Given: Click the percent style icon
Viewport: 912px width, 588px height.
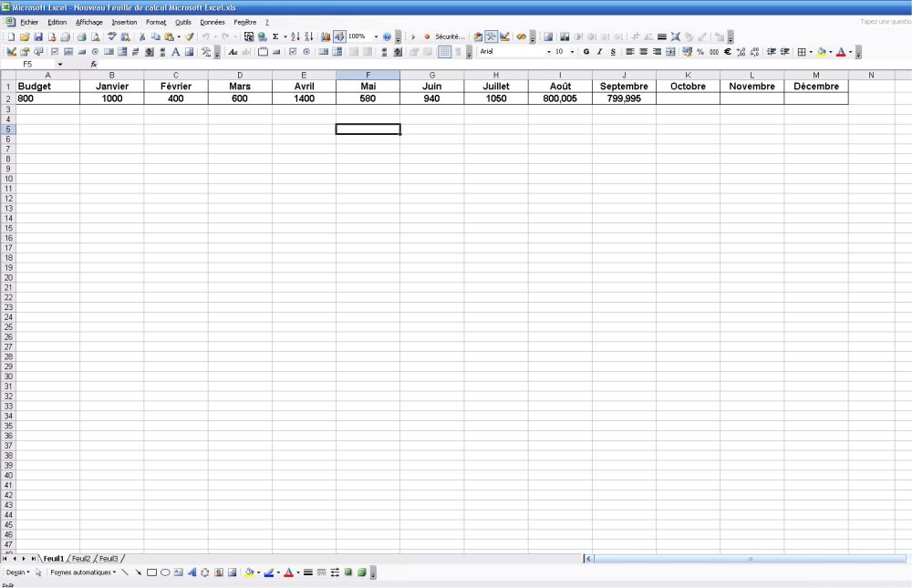Looking at the screenshot, I should (x=700, y=52).
